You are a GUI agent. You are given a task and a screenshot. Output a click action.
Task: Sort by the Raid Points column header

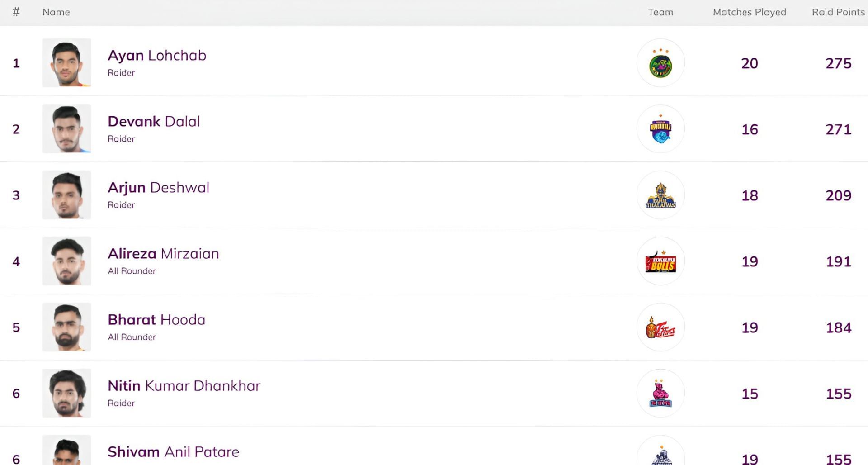coord(838,12)
